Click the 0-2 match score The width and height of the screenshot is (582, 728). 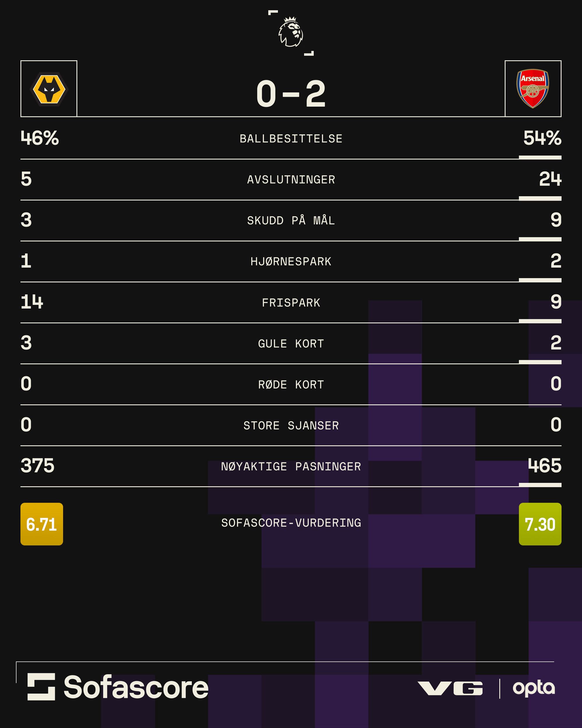291,94
